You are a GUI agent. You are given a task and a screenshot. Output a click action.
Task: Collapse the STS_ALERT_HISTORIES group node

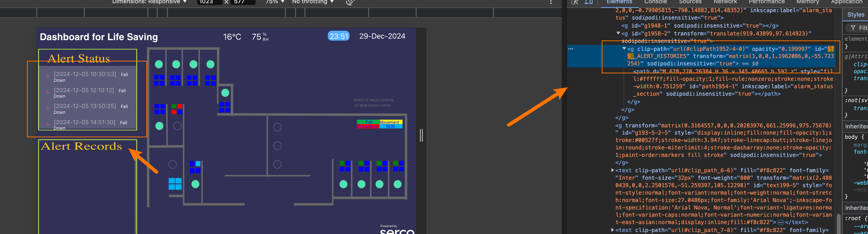tap(624, 49)
